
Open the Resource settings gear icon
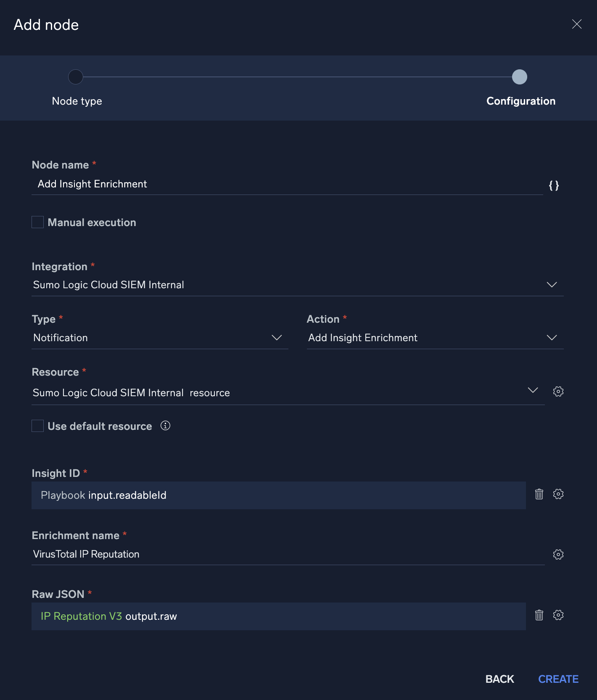tap(558, 392)
